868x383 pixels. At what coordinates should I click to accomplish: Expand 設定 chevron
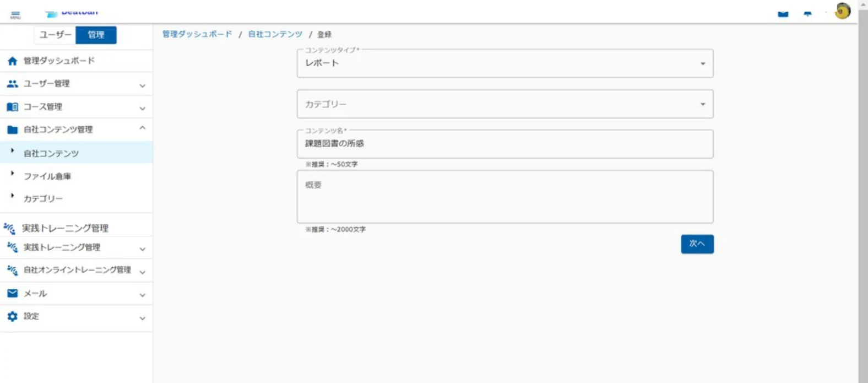coord(142,318)
